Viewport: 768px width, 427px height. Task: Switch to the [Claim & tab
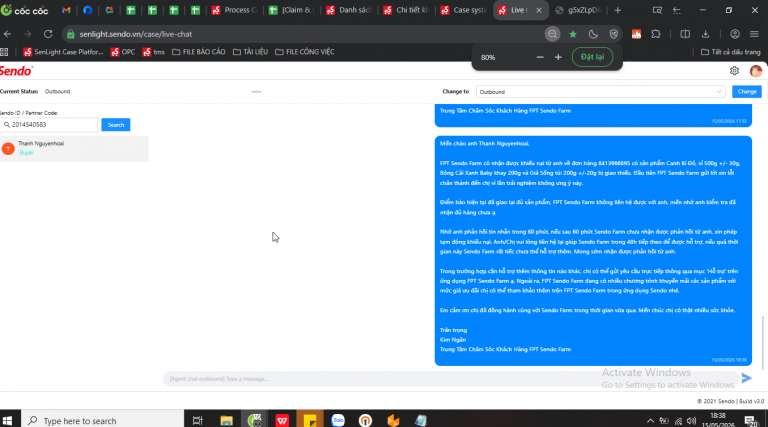pos(292,10)
